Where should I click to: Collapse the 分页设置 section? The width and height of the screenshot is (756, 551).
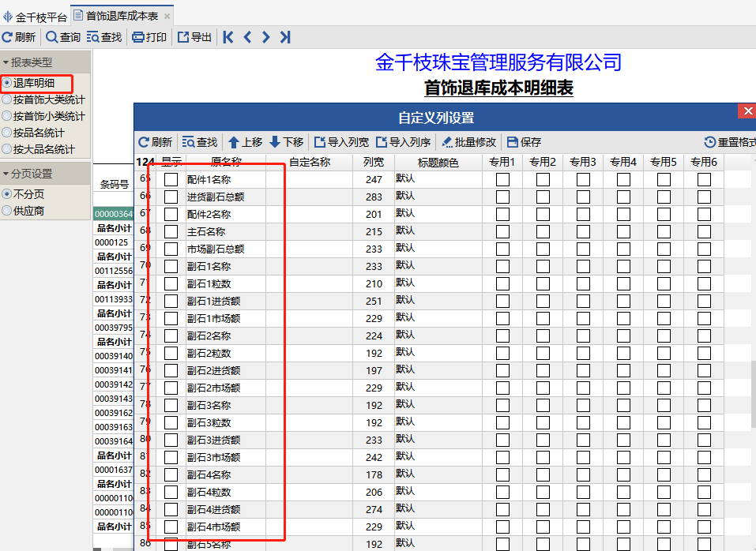click(x=6, y=174)
